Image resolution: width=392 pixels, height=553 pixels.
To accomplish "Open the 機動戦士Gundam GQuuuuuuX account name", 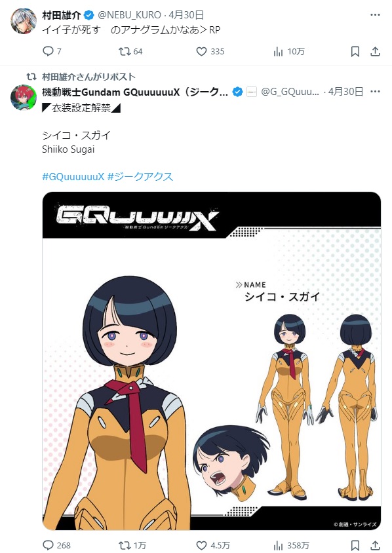I will coord(135,92).
